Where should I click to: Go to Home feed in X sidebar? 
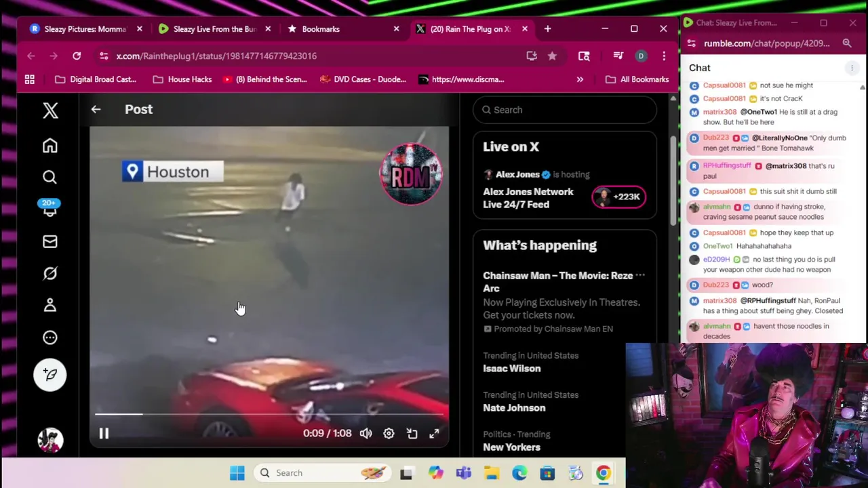[x=50, y=146]
